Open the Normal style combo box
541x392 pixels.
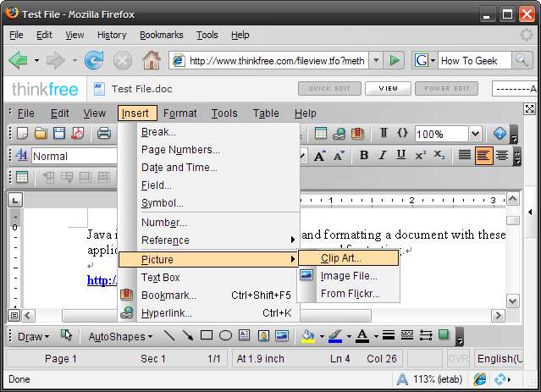click(x=75, y=156)
